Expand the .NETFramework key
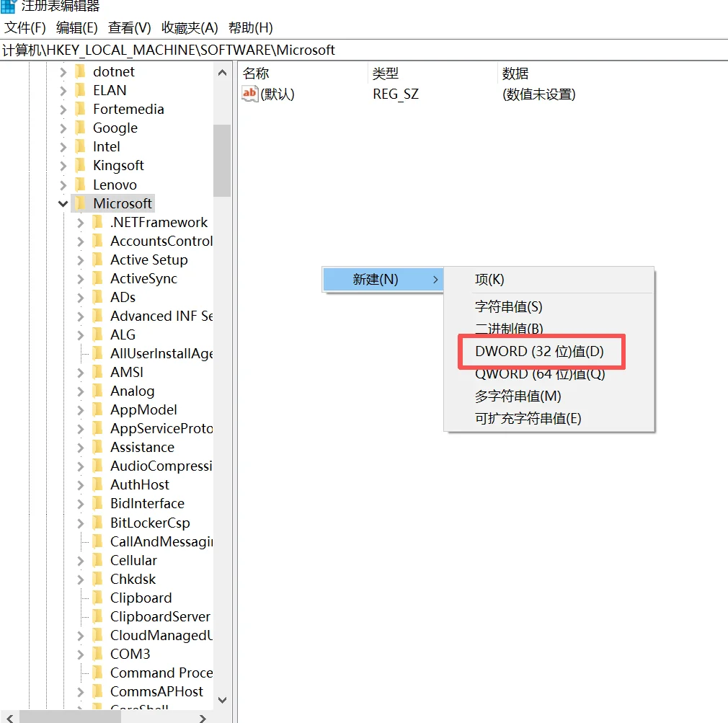 [79, 222]
